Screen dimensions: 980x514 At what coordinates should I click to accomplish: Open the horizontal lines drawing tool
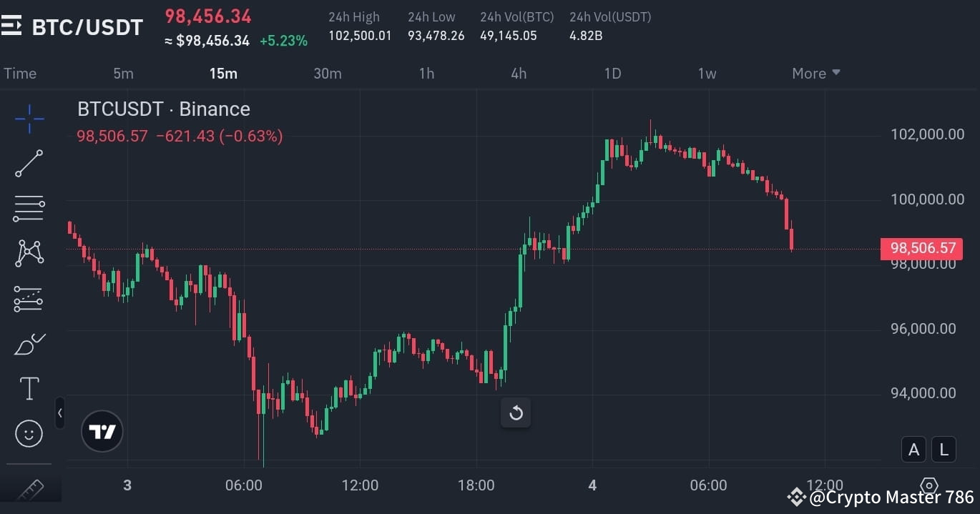(x=29, y=208)
